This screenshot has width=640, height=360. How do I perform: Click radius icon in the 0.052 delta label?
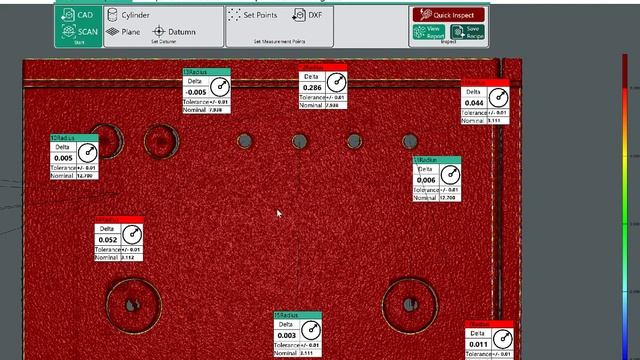[132, 235]
